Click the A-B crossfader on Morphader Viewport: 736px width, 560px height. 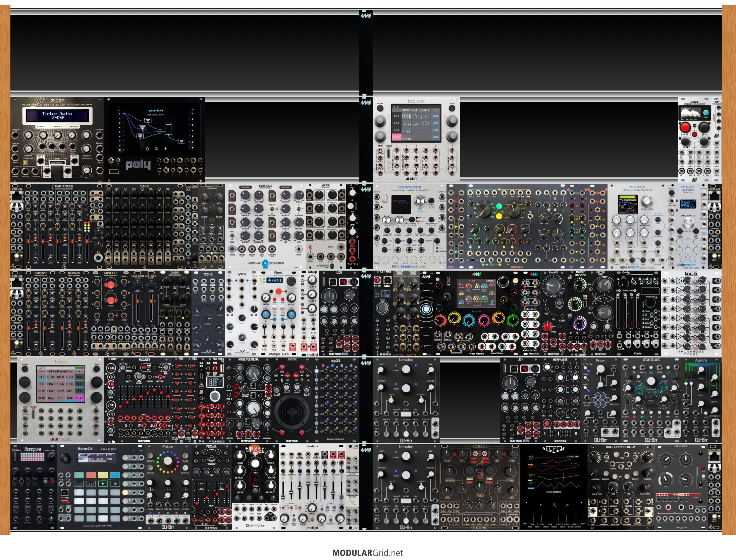(x=560, y=434)
